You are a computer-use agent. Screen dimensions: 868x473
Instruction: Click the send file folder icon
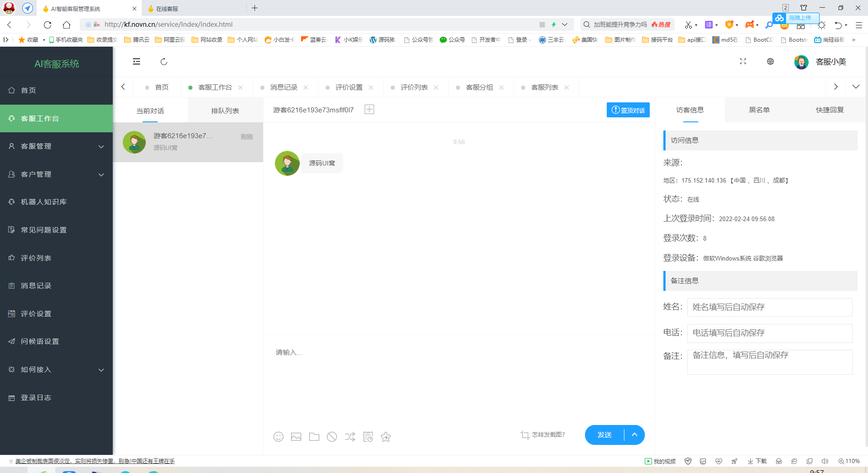(x=314, y=436)
